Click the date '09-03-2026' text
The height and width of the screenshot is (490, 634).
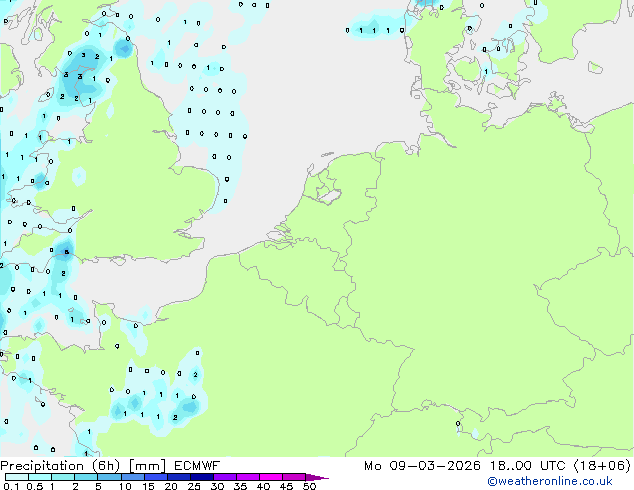point(435,466)
